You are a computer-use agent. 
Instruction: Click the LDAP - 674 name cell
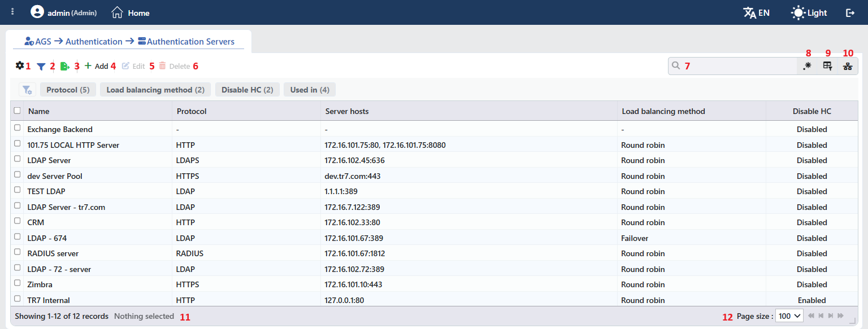[47, 238]
